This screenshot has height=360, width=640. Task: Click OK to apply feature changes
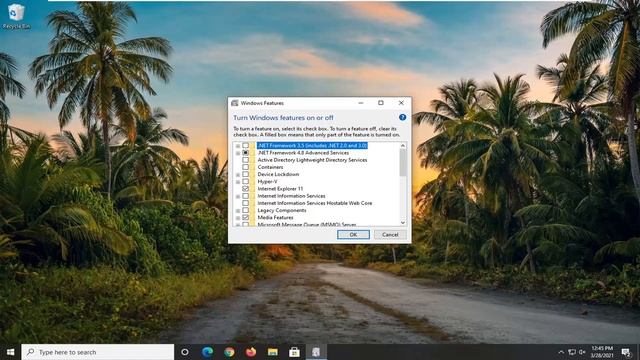353,235
